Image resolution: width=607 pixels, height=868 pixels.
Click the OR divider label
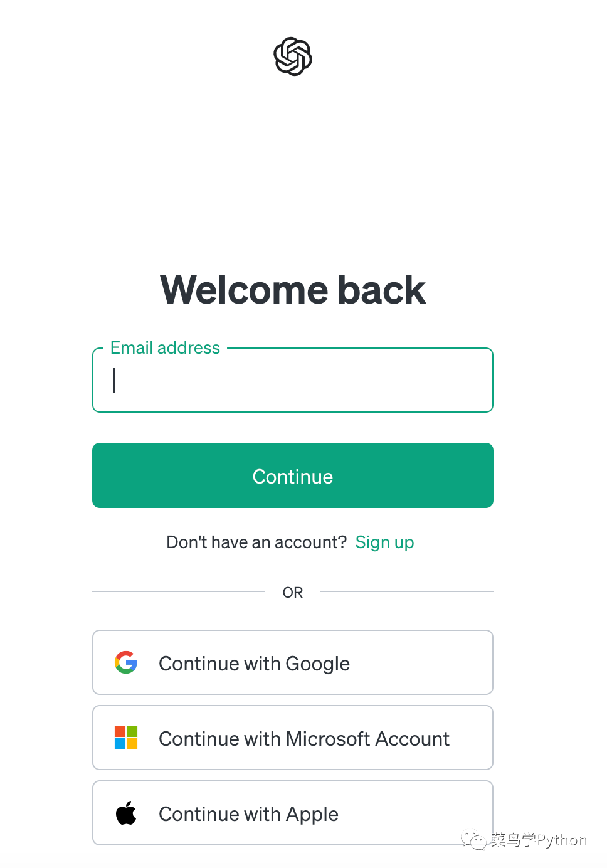293,593
